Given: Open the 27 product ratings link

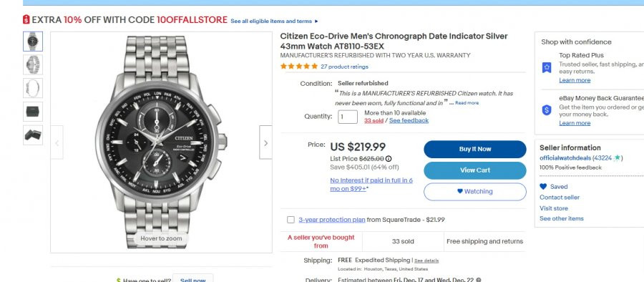Looking at the screenshot, I should pos(345,67).
